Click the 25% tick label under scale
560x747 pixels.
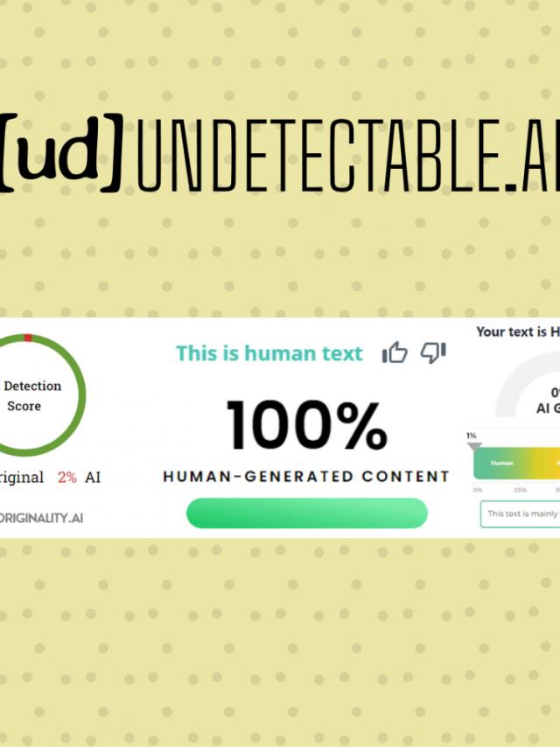[x=520, y=490]
